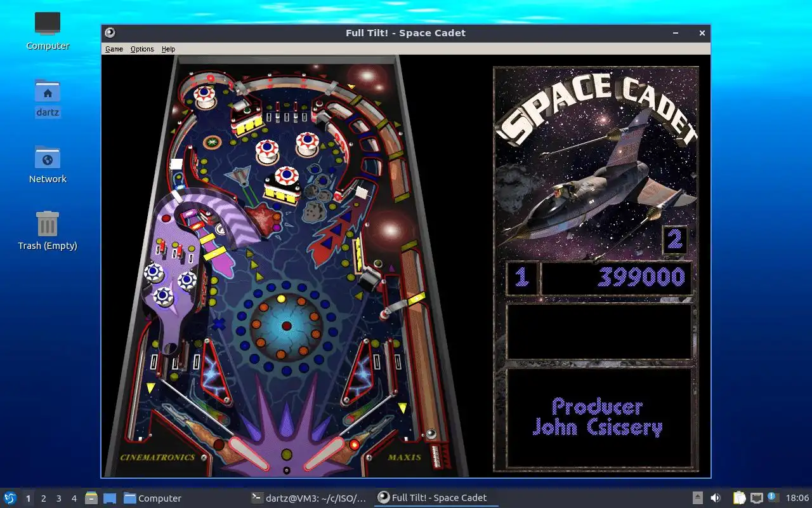This screenshot has width=812, height=508.
Task: Open the Game menu
Action: point(114,49)
